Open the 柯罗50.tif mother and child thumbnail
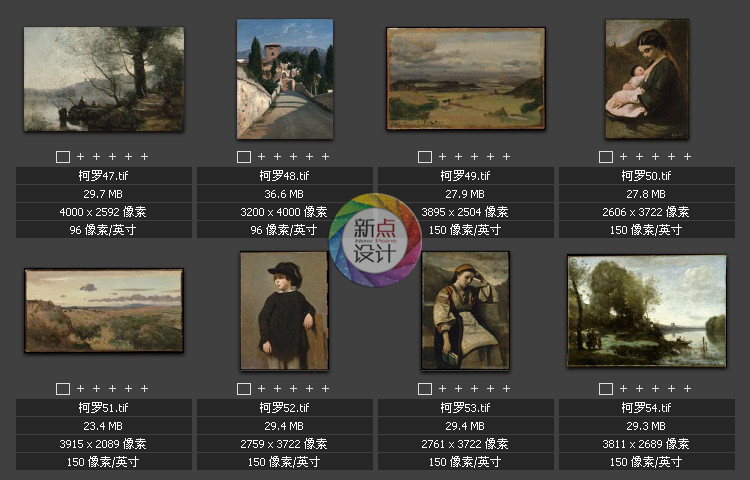The height and width of the screenshot is (480, 750). click(647, 79)
